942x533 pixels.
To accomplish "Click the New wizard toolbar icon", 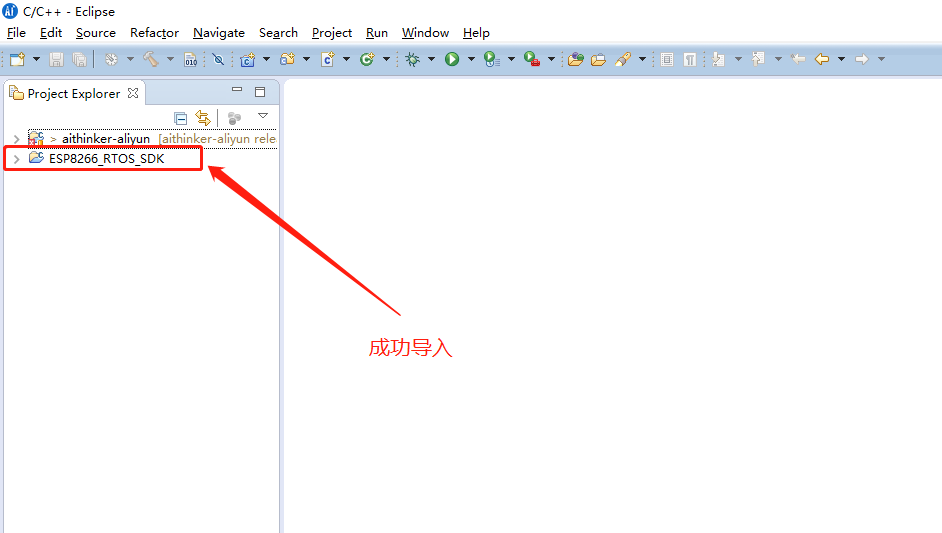I will pos(17,59).
